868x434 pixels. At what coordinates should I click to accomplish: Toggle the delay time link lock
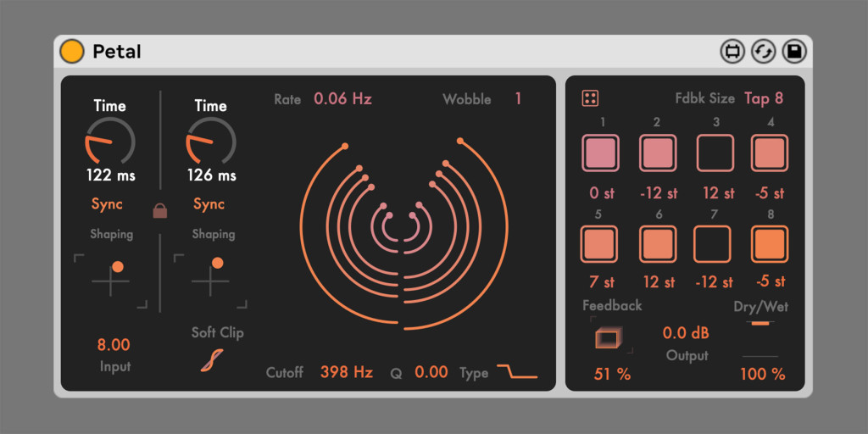point(159,211)
